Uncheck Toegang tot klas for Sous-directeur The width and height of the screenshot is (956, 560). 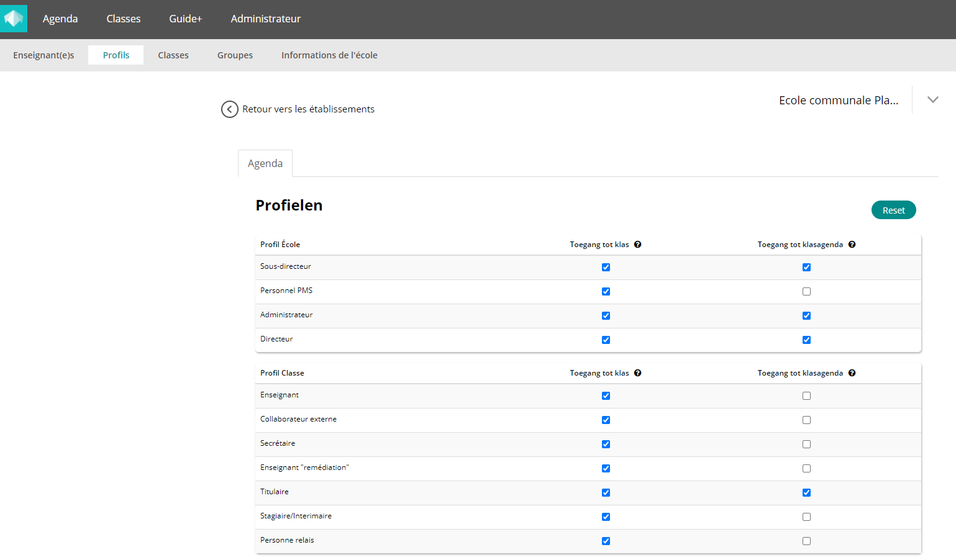606,268
